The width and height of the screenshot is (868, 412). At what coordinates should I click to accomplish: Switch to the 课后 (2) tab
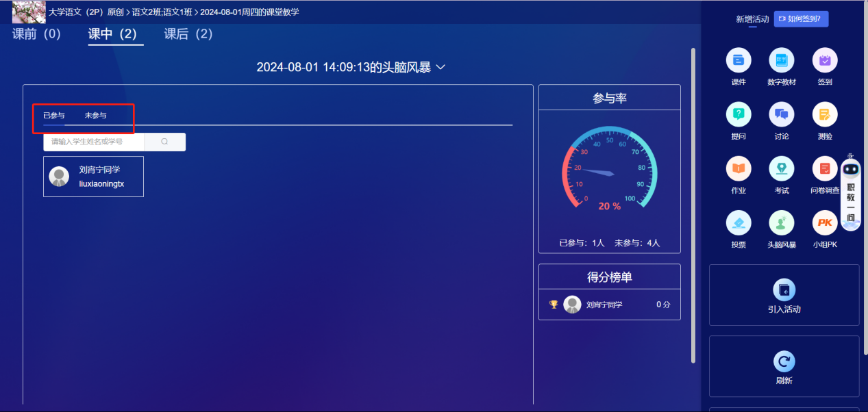pyautogui.click(x=188, y=34)
